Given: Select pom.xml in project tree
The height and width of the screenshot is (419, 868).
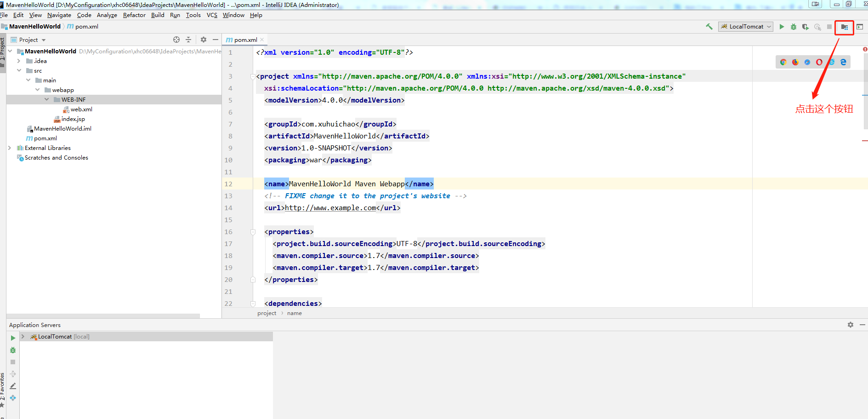Looking at the screenshot, I should tap(45, 138).
